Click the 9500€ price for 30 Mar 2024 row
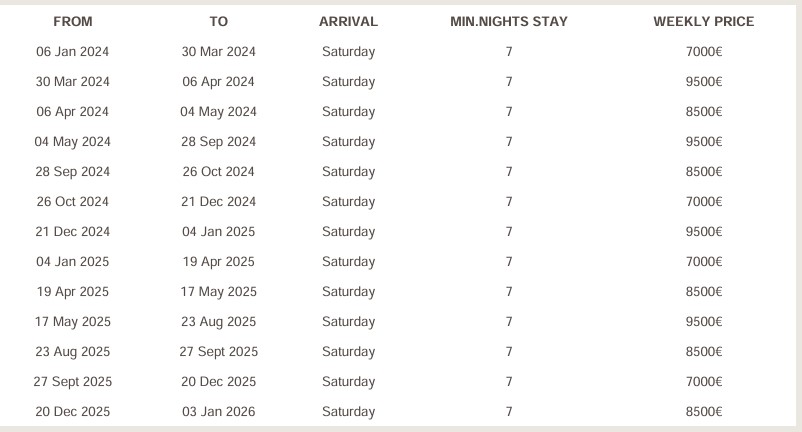This screenshot has height=432, width=802. click(704, 82)
